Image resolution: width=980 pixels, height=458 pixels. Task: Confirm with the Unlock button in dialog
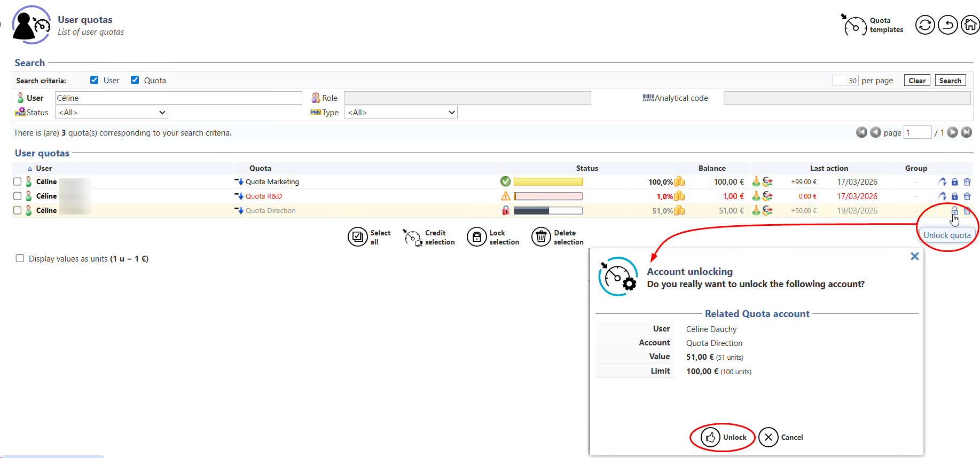point(723,437)
